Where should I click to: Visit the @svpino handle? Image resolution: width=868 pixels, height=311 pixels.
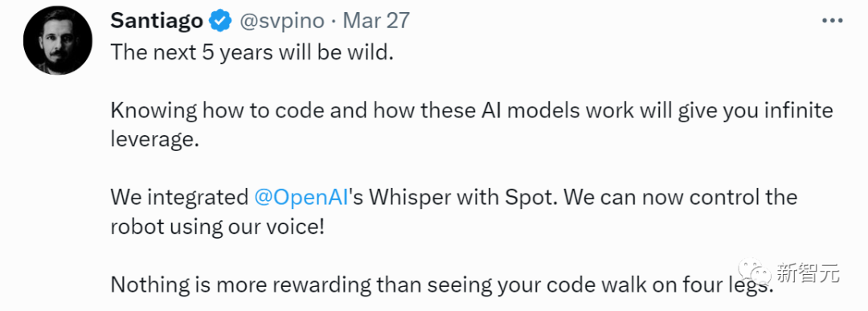280,21
